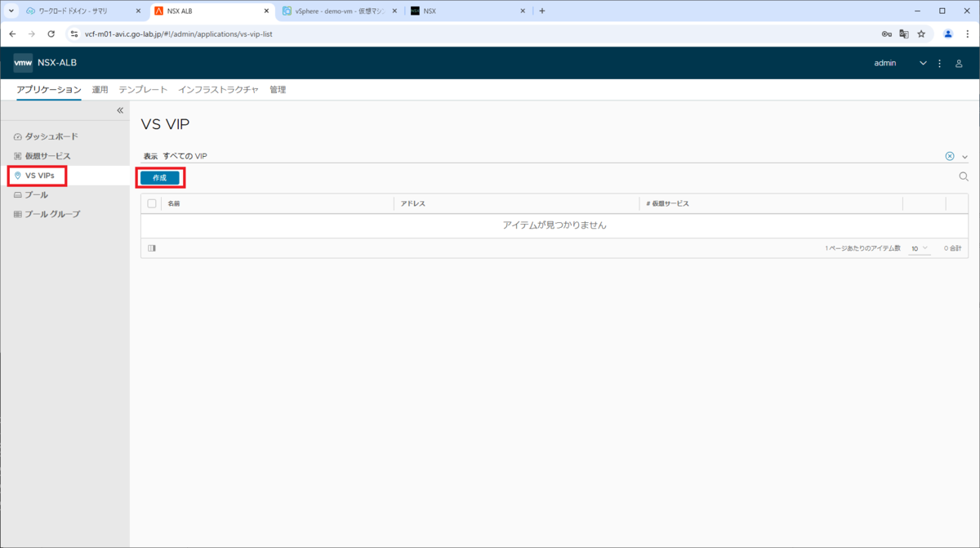The image size is (980, 548).
Task: Switch to 運用 top menu tab
Action: [x=100, y=90]
